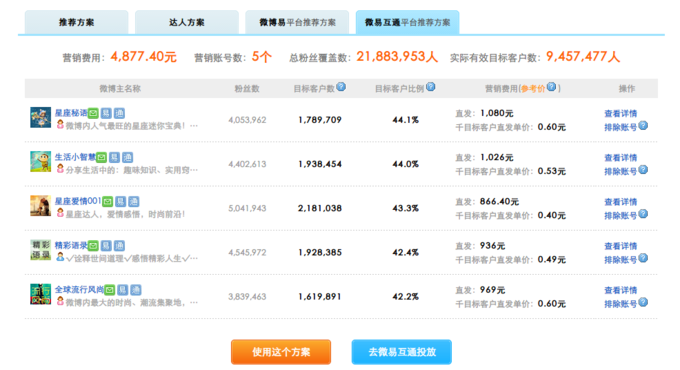Open 星座爱情001 avatar thumbnail
The image size is (680, 370).
tap(40, 206)
